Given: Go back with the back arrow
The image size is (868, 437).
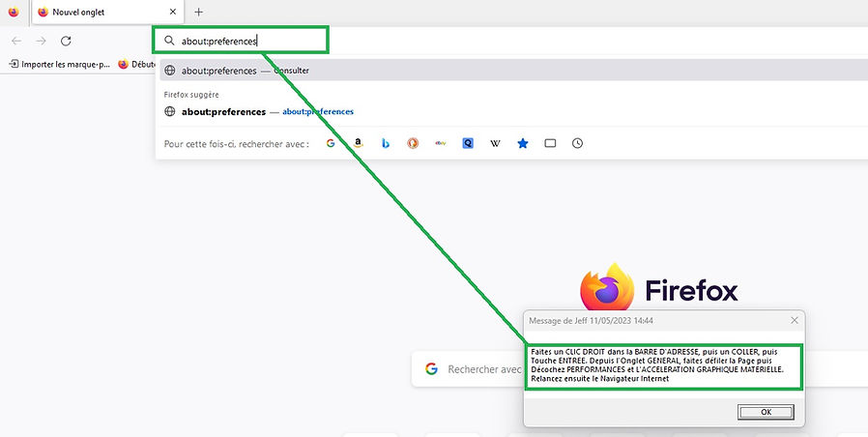Looking at the screenshot, I should [16, 41].
